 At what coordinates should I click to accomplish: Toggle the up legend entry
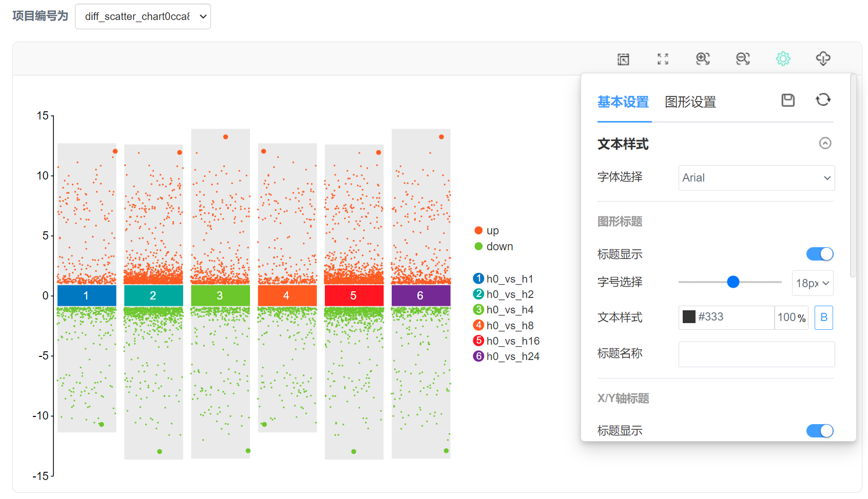(487, 230)
